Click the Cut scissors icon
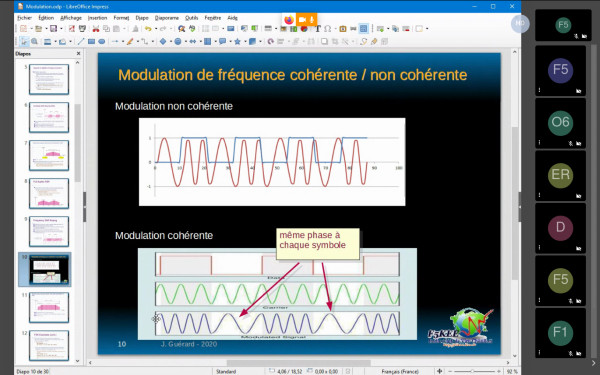The height and width of the screenshot is (375, 600). (96, 29)
